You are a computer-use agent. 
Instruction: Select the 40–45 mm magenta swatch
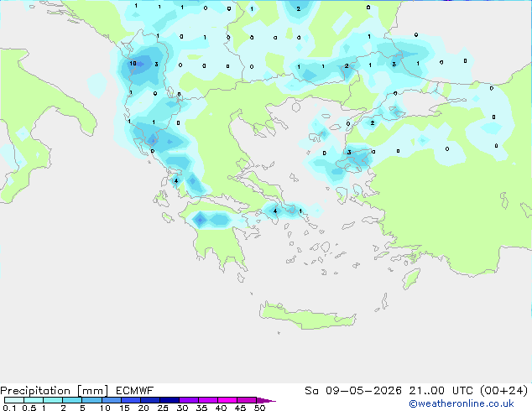pyautogui.click(x=227, y=400)
